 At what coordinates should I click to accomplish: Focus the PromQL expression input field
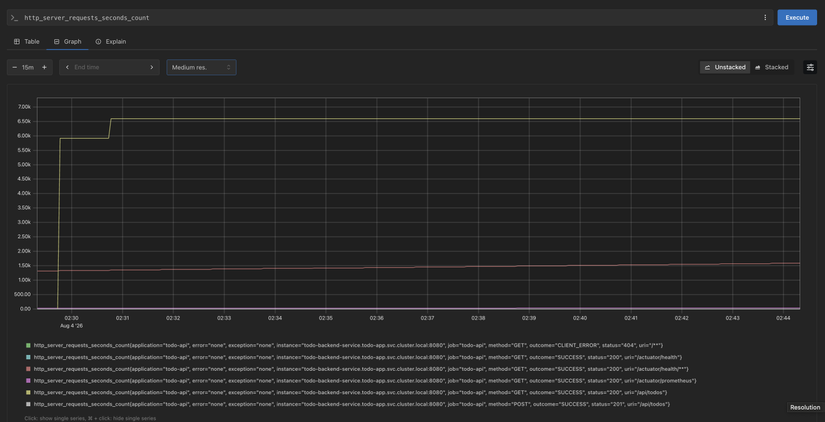389,17
